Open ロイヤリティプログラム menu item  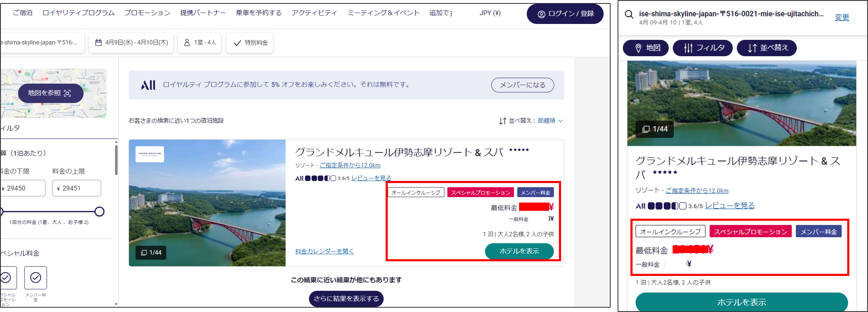(x=78, y=13)
